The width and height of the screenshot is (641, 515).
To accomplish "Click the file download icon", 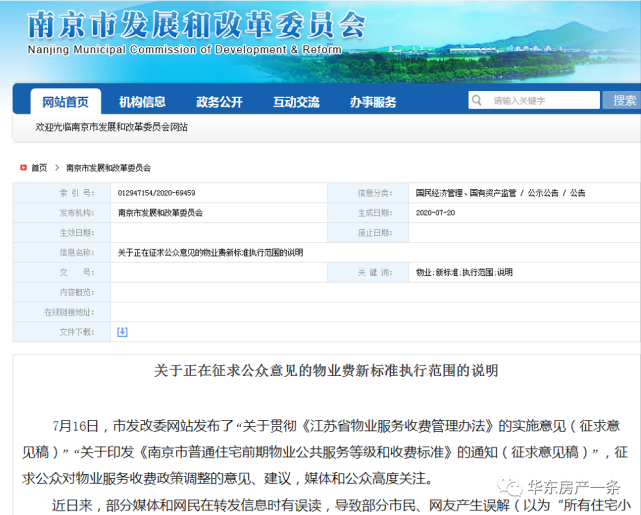I will (x=122, y=331).
